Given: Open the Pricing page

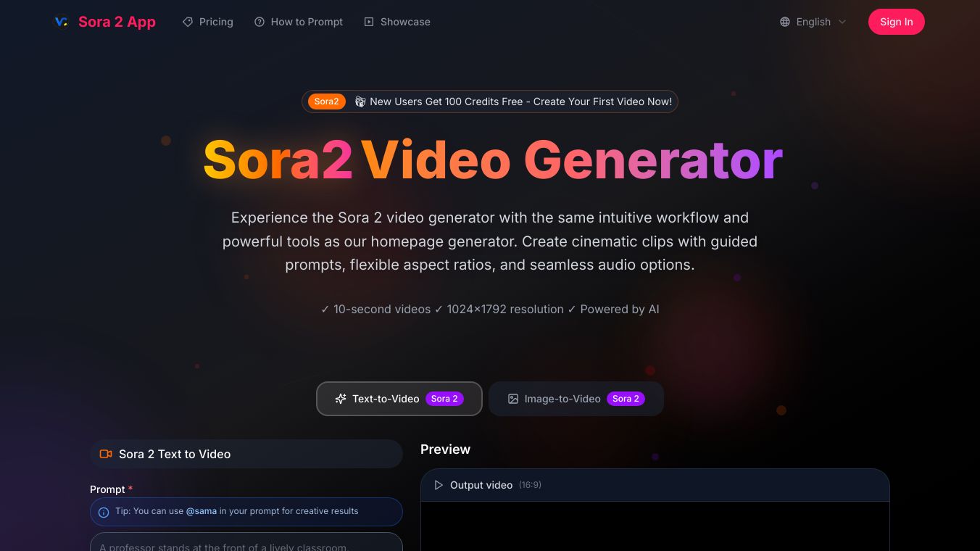Looking at the screenshot, I should (x=208, y=22).
